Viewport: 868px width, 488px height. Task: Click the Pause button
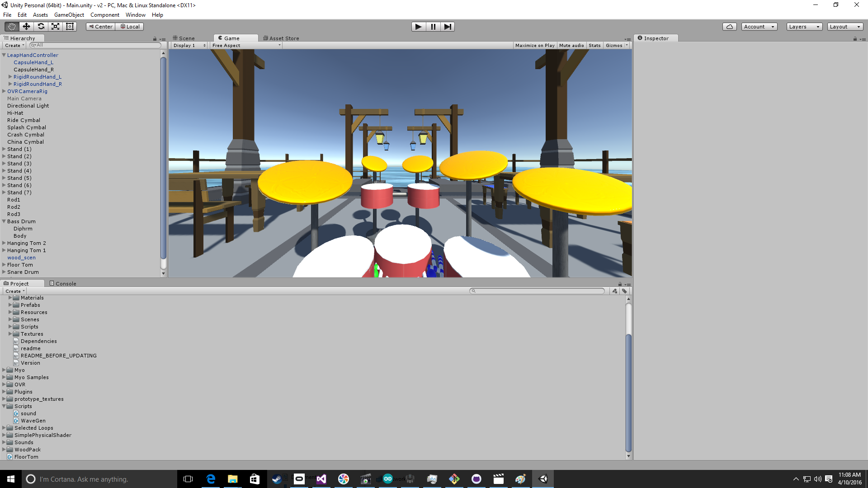pyautogui.click(x=433, y=27)
